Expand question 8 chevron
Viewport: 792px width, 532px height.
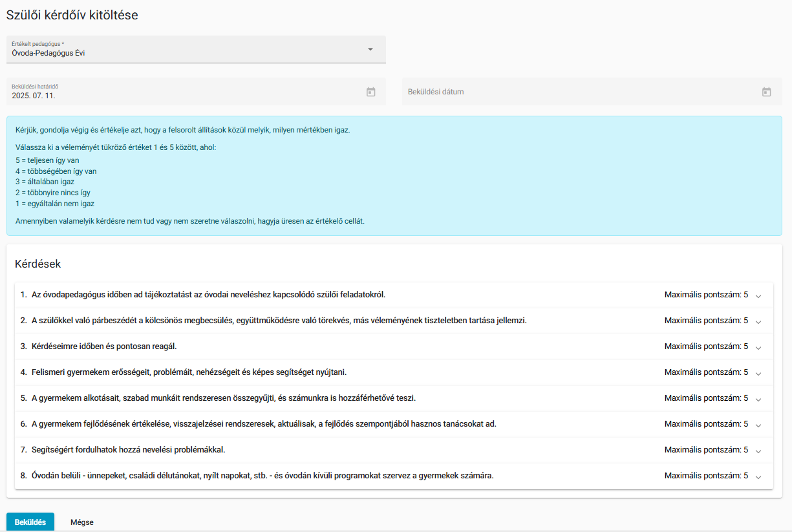(758, 476)
